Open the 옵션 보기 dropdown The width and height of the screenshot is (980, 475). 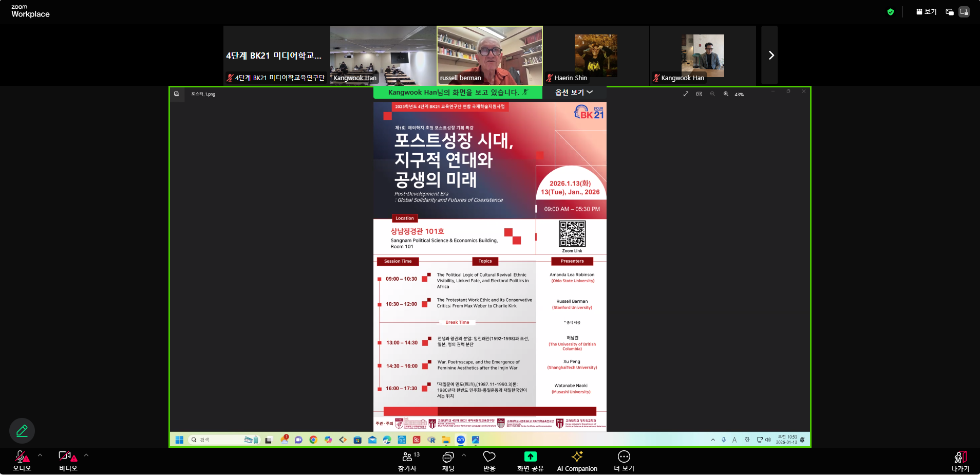tap(574, 93)
